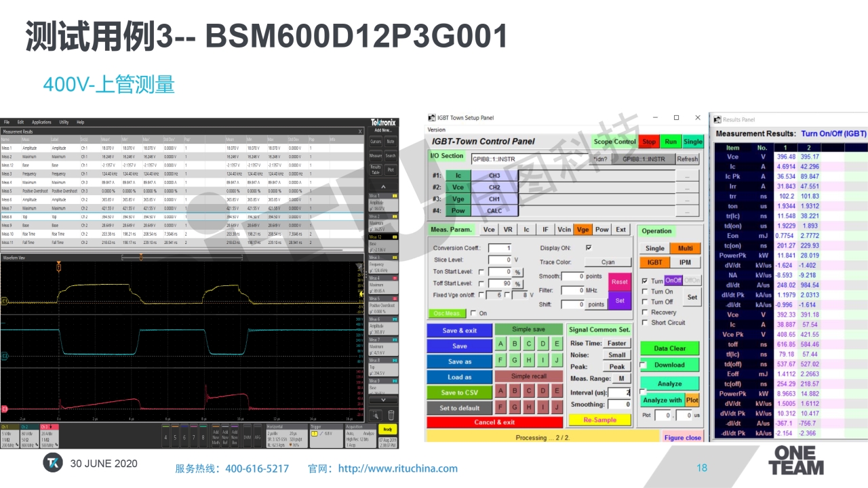Click the trash can icon in oscilloscope sidebar
868x488 pixels.
tap(391, 415)
